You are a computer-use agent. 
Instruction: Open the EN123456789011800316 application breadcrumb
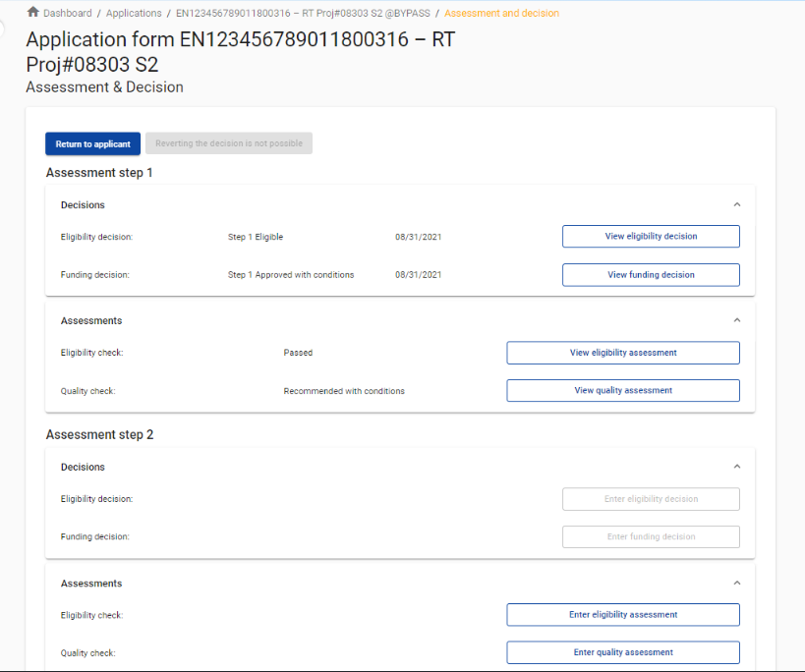tap(303, 14)
